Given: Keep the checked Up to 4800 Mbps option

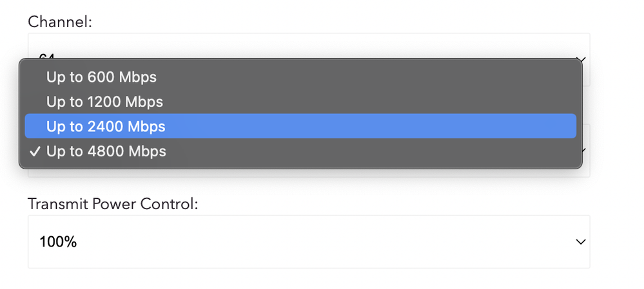Looking at the screenshot, I should click(106, 151).
